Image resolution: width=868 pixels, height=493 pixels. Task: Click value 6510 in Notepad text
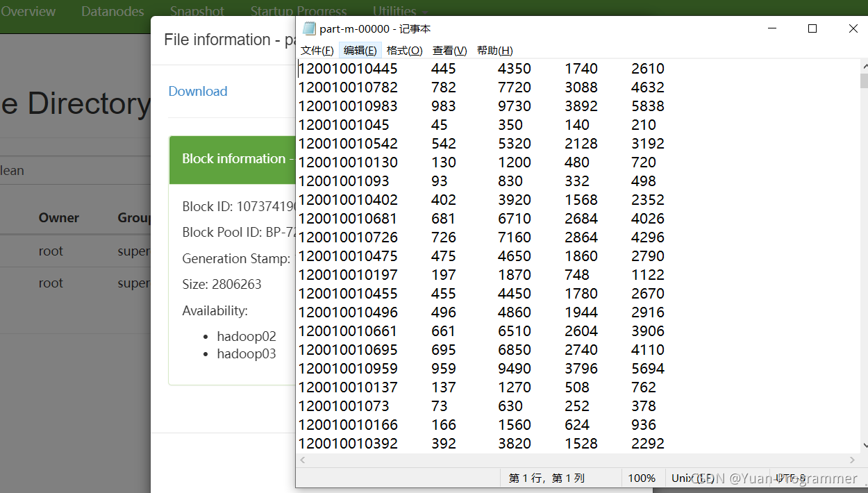coord(515,331)
